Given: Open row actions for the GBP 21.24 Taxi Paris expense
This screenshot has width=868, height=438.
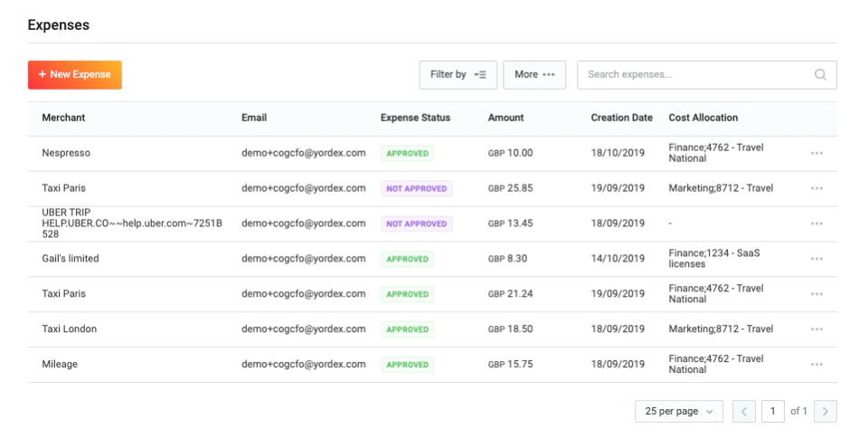Looking at the screenshot, I should point(816,294).
